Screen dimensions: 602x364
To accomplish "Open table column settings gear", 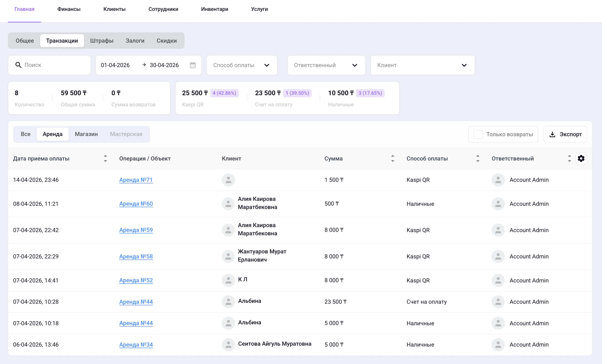I will 581,159.
